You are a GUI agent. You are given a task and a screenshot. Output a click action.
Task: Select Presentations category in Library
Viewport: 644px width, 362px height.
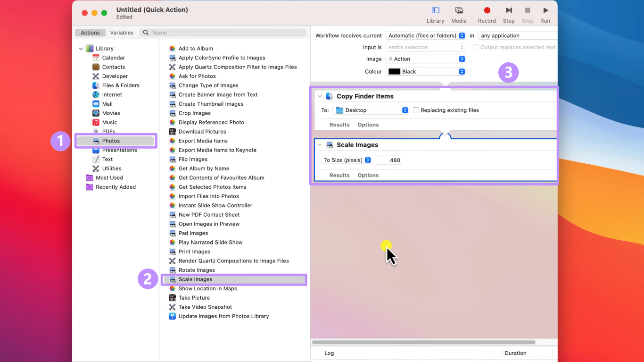point(119,150)
